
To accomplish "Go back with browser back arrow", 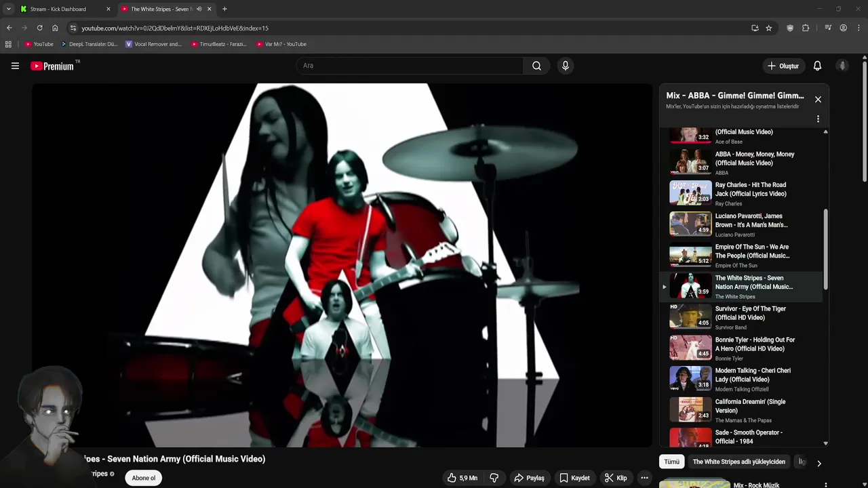I will click(x=9, y=28).
